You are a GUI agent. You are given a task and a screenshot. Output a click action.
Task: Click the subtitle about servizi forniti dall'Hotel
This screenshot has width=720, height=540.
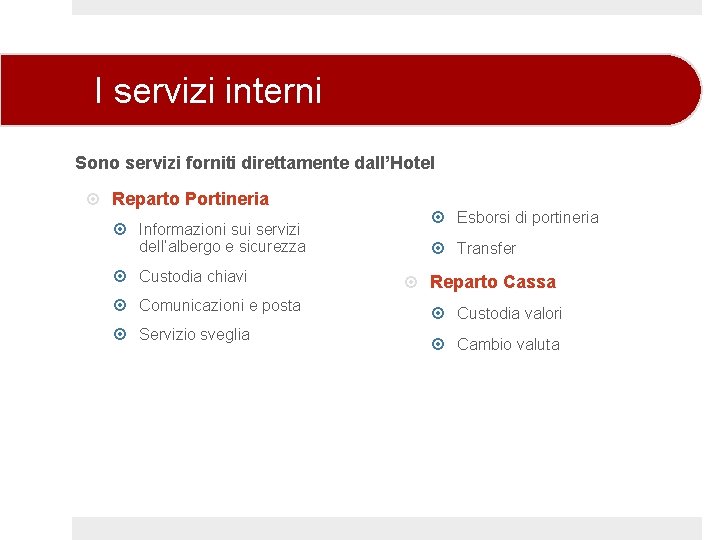(255, 163)
